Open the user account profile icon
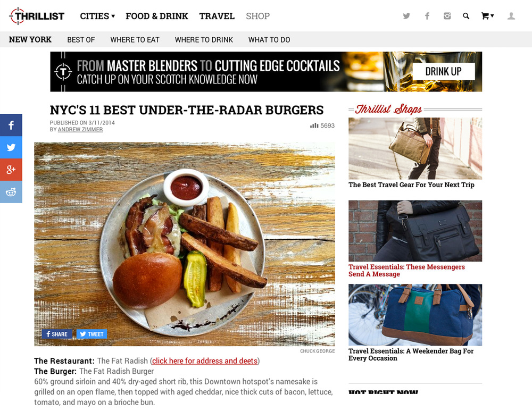This screenshot has height=411, width=532. [x=511, y=16]
